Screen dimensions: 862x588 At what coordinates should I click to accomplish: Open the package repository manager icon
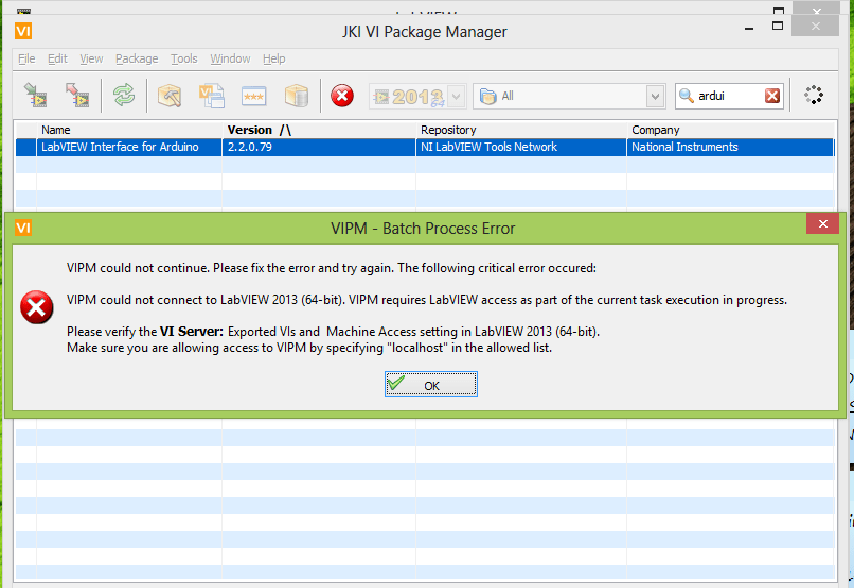[295, 94]
